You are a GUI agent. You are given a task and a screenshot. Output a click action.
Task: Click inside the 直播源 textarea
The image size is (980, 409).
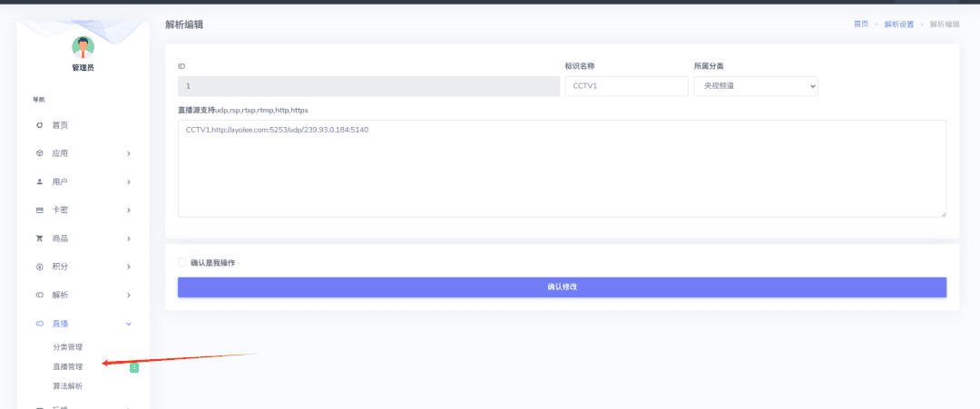point(562,169)
